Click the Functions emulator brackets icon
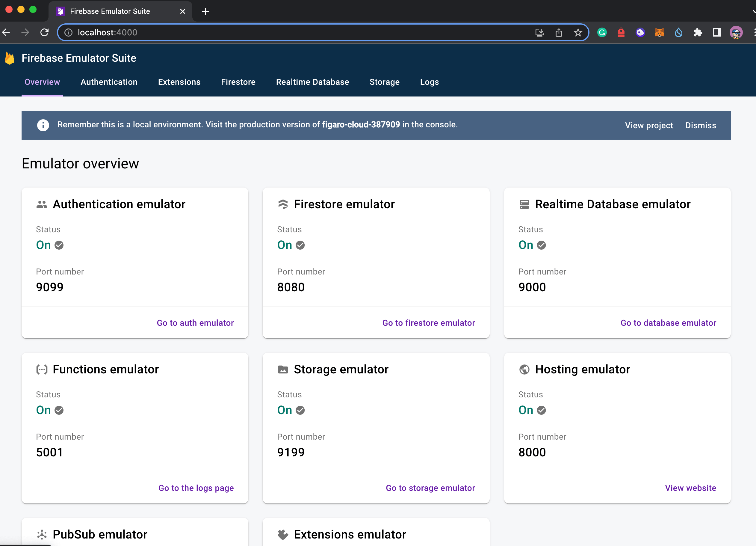 click(42, 369)
